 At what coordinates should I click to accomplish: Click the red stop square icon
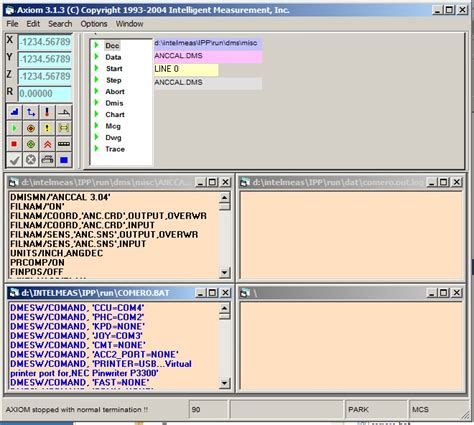[x=14, y=144]
